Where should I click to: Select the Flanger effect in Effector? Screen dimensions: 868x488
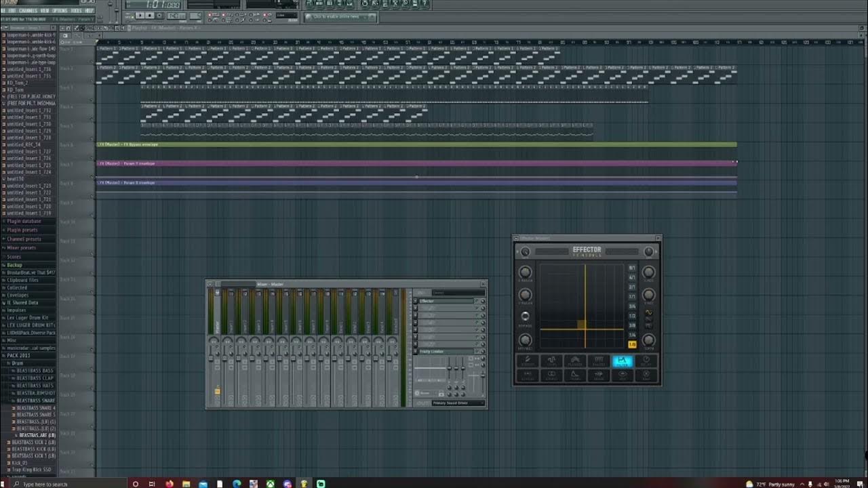(x=575, y=361)
